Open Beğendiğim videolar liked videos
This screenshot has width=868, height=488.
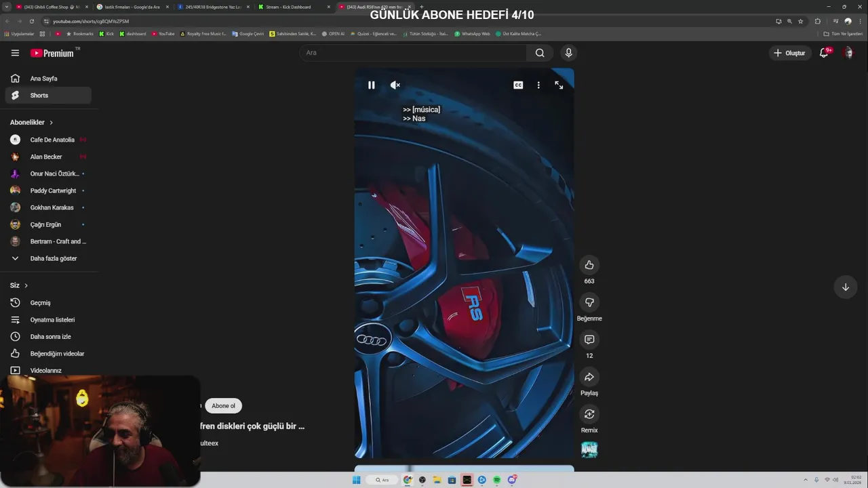pos(48,354)
